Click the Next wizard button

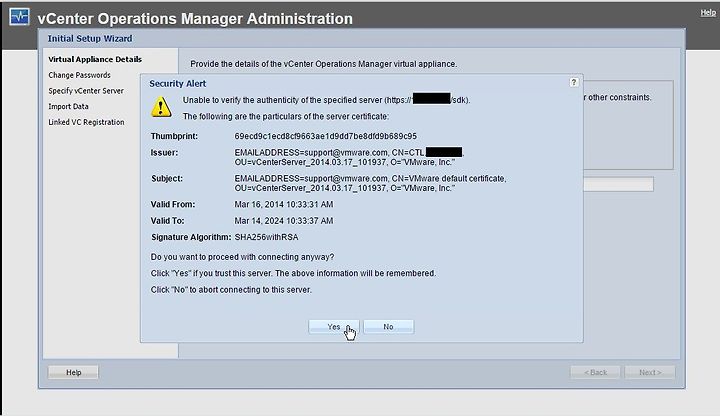[650, 372]
